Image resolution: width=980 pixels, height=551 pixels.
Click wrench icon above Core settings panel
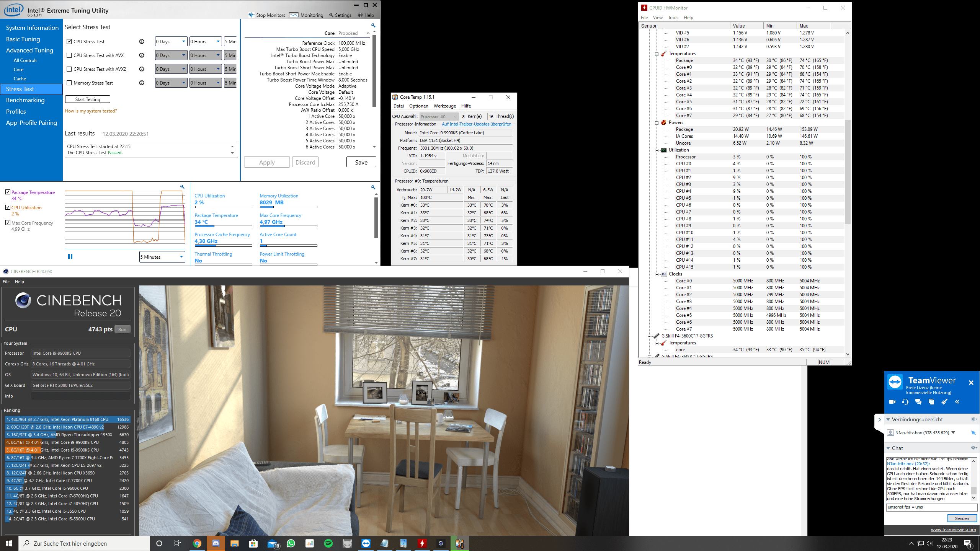(373, 26)
